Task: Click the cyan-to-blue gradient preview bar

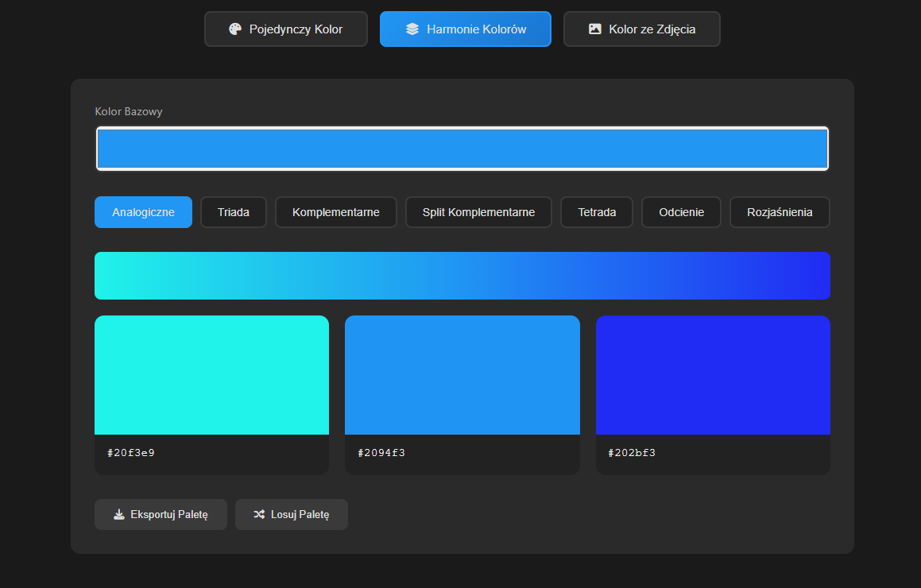Action: 462,276
